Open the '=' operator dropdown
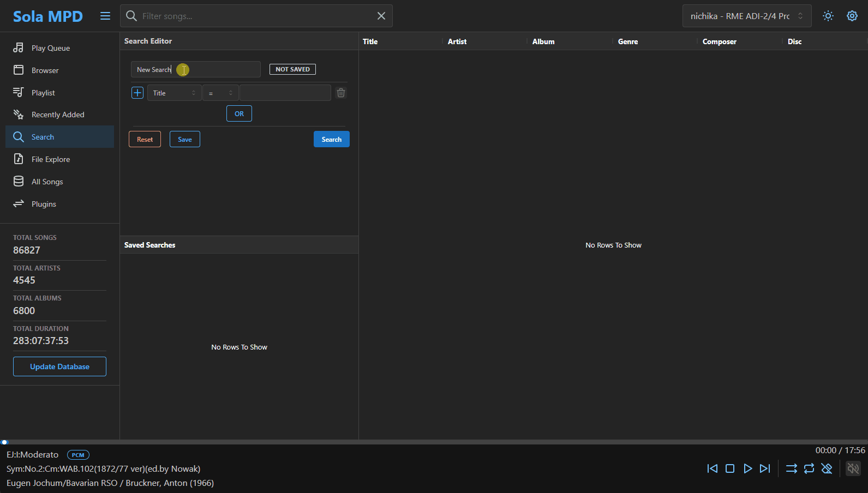 pos(220,93)
